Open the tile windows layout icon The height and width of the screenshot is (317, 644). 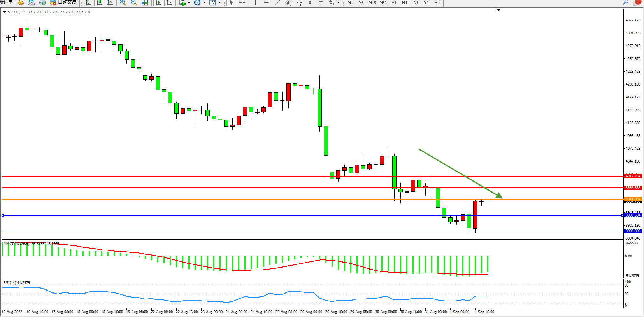click(x=145, y=3)
